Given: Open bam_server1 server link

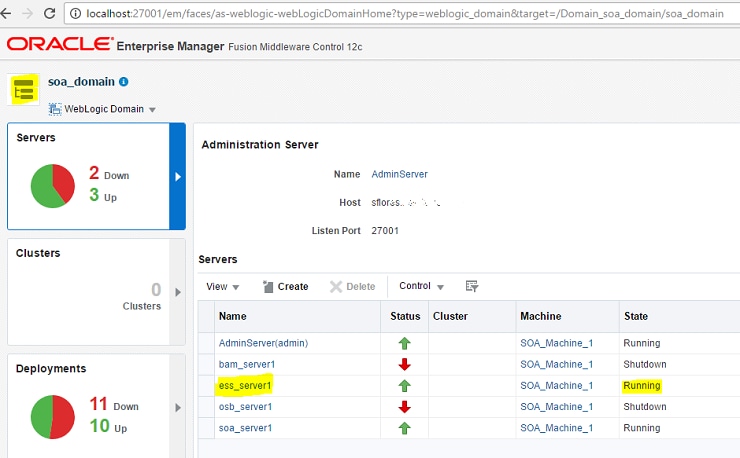Looking at the screenshot, I should [x=247, y=365].
